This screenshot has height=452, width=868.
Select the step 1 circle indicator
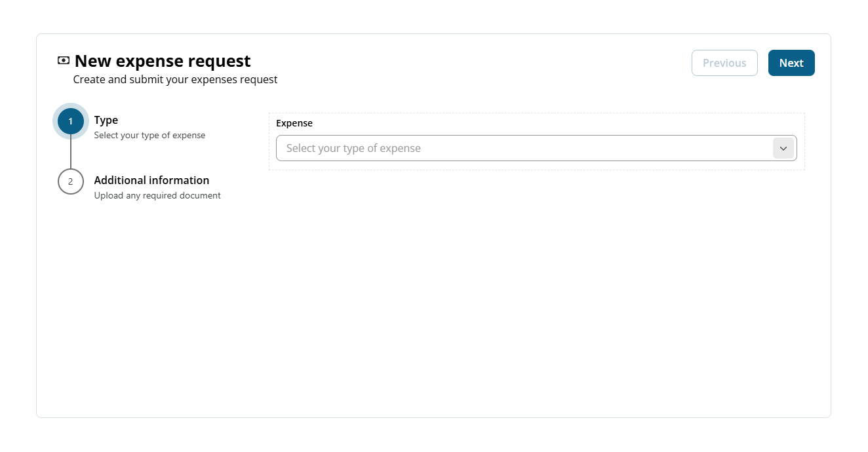point(71,121)
